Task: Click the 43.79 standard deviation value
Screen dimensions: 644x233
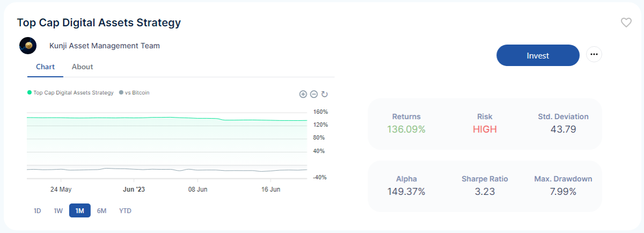Action: [x=563, y=129]
